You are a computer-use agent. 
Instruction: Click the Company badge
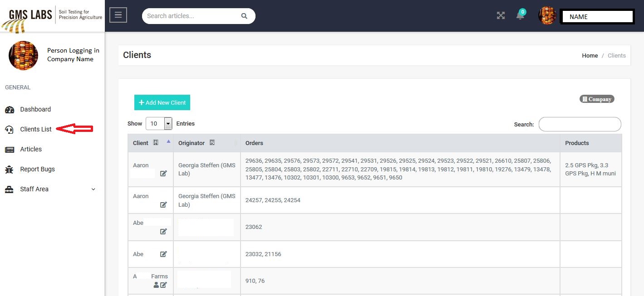pyautogui.click(x=597, y=99)
